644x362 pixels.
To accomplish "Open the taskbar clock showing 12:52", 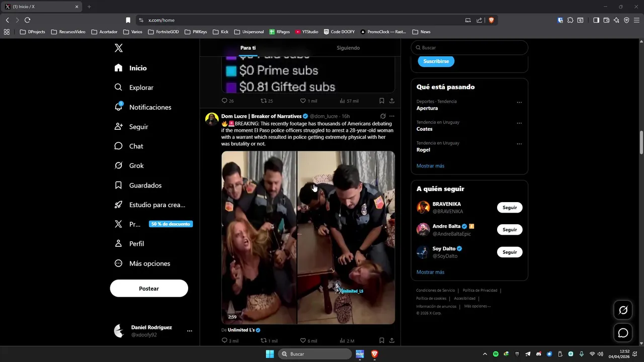I will (619, 354).
